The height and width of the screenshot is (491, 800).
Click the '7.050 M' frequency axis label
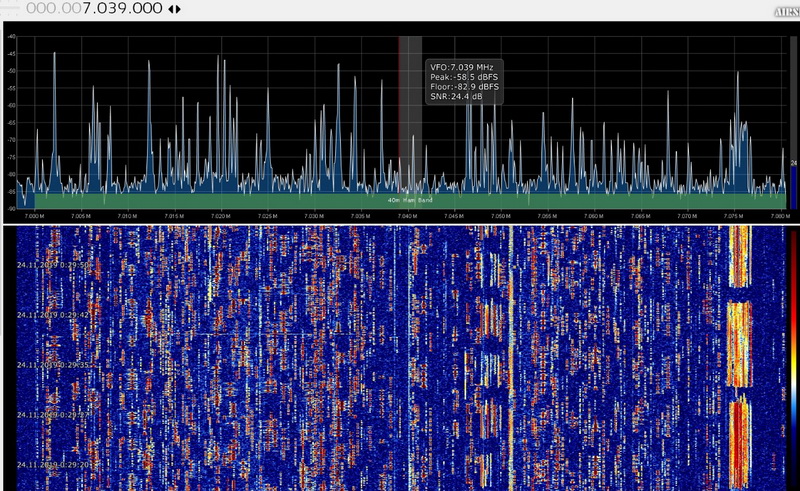501,216
